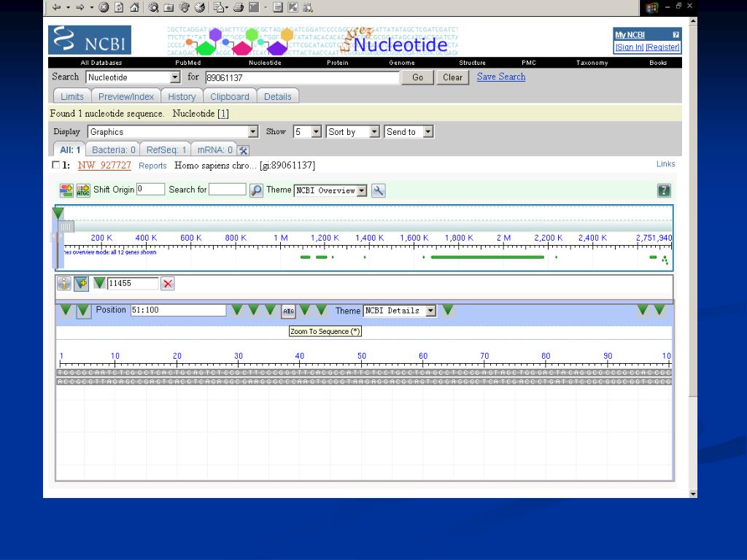This screenshot has height=560, width=747.
Task: Click the browser Print icon
Action: click(x=239, y=7)
